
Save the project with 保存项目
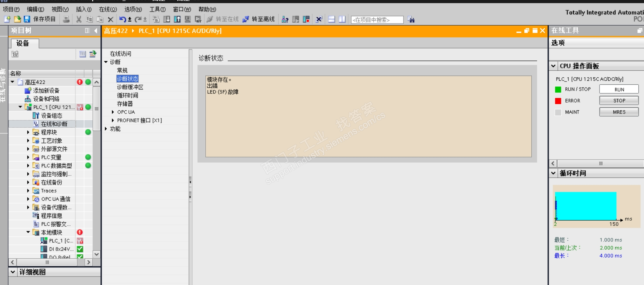click(x=40, y=19)
